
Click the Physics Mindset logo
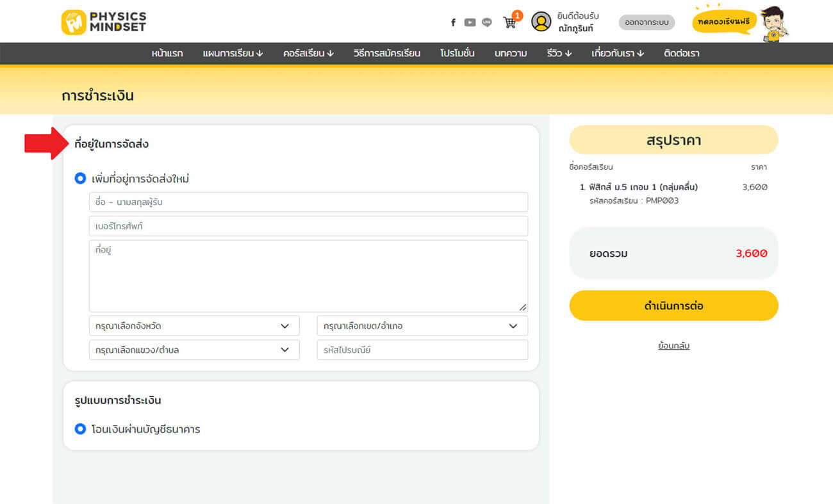(x=104, y=22)
